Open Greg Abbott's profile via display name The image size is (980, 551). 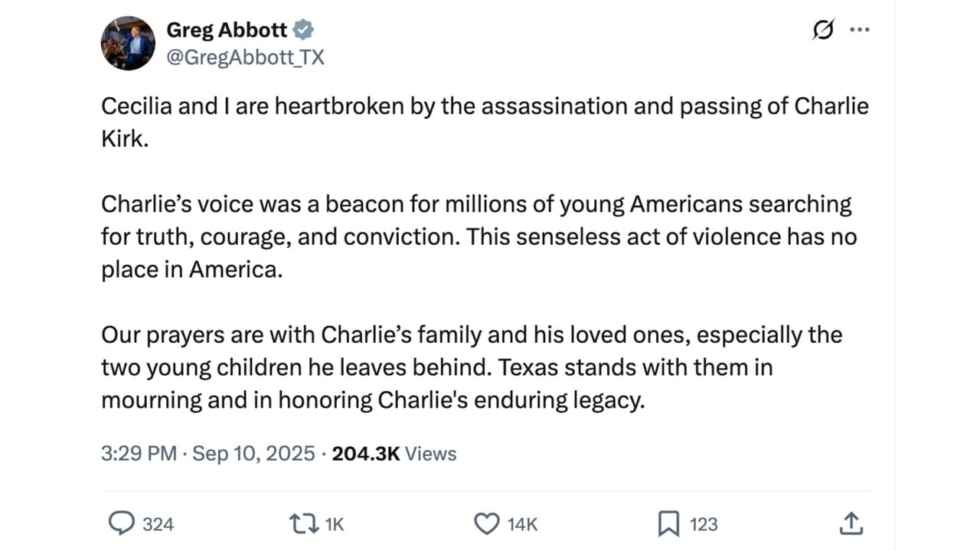pyautogui.click(x=222, y=29)
